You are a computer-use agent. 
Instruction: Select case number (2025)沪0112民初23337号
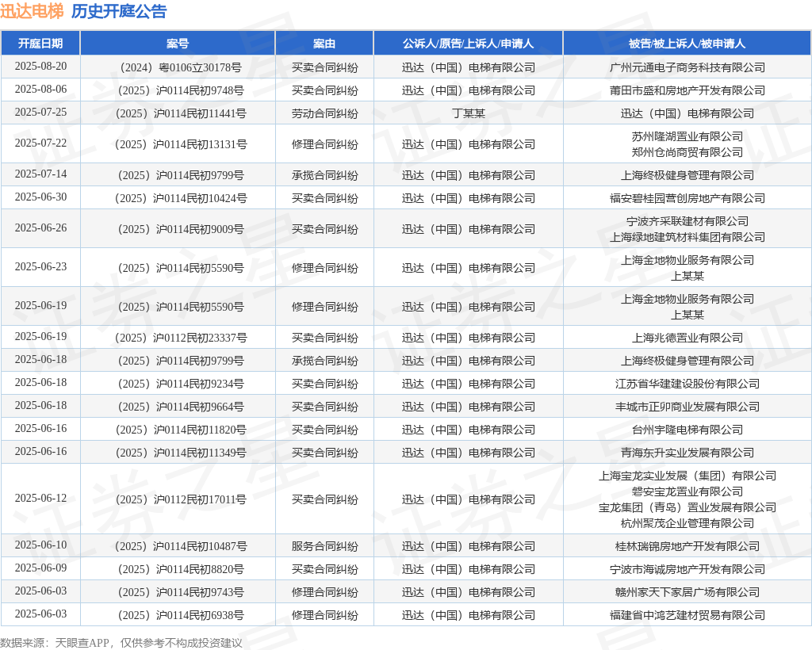[178, 338]
